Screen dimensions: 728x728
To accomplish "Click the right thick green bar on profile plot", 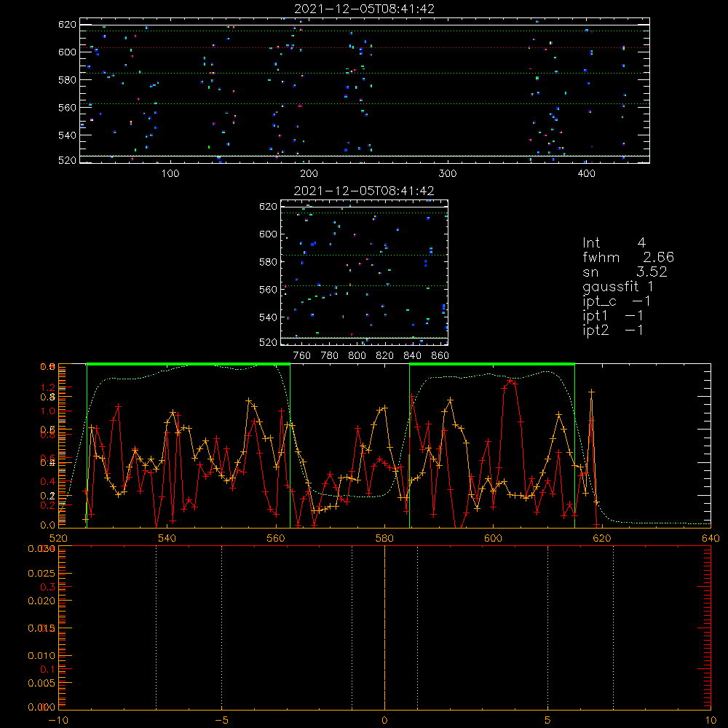I will point(492,365).
